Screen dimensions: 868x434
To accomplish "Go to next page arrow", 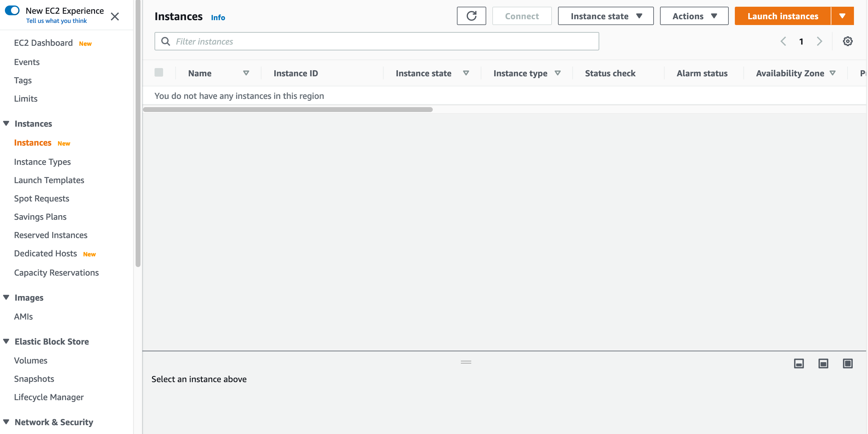I will [819, 42].
